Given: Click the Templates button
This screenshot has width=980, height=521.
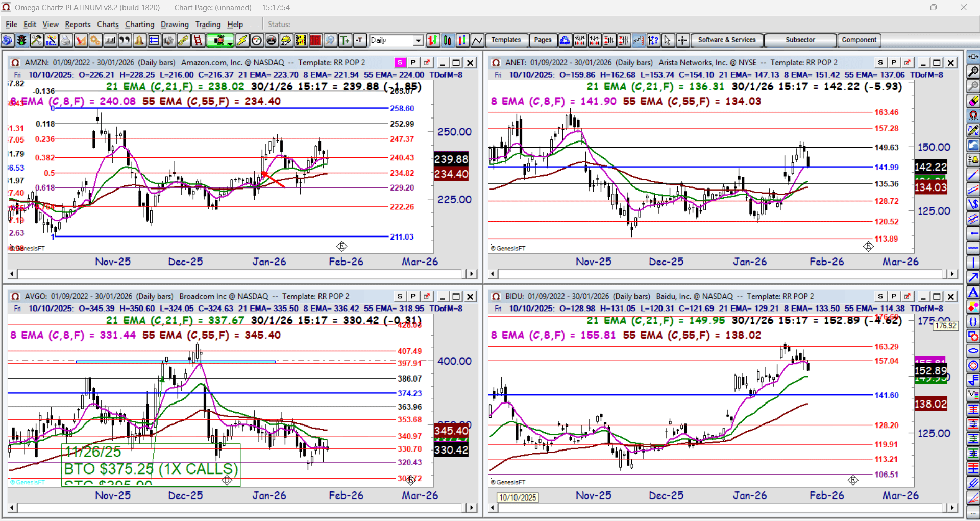Looking at the screenshot, I should point(506,40).
